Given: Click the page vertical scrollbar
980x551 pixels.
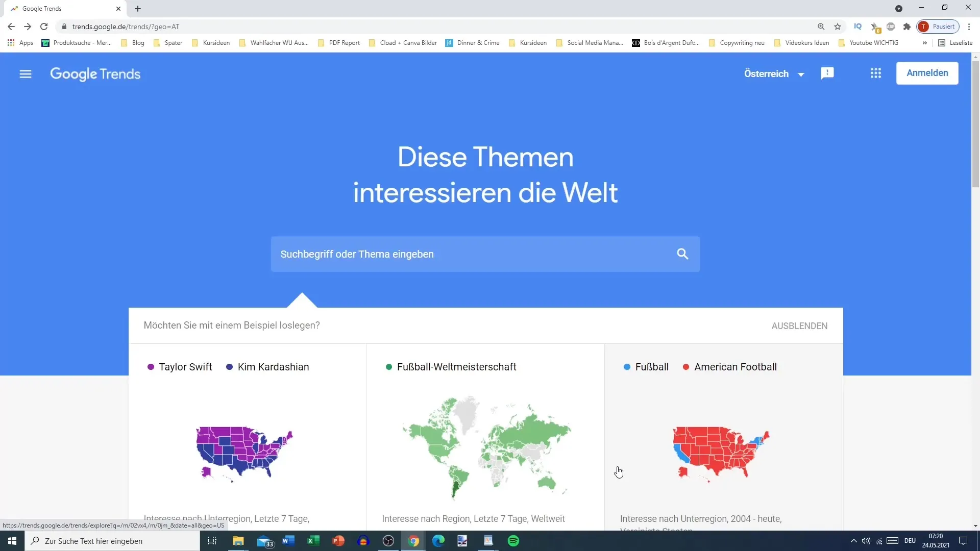Looking at the screenshot, I should tap(975, 124).
